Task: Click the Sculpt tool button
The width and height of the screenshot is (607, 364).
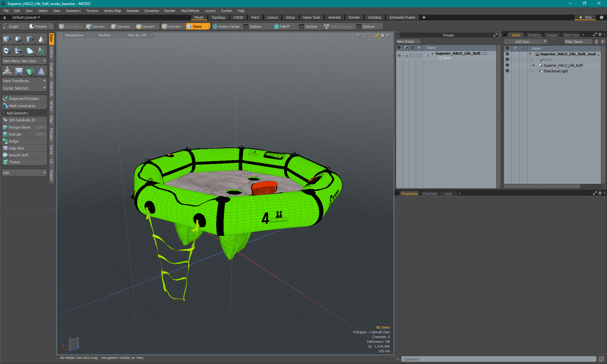Action: click(14, 27)
